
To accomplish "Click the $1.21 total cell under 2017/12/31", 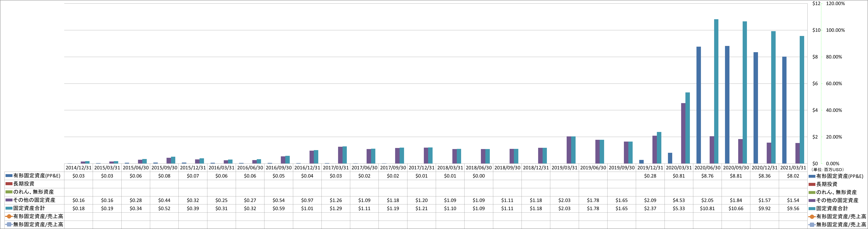I will click(421, 209).
